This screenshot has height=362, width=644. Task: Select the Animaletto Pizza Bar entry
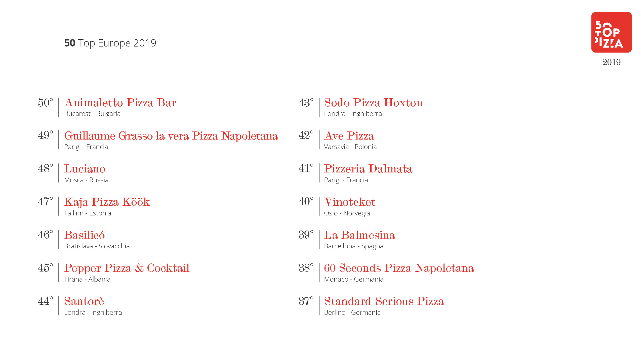pyautogui.click(x=120, y=103)
